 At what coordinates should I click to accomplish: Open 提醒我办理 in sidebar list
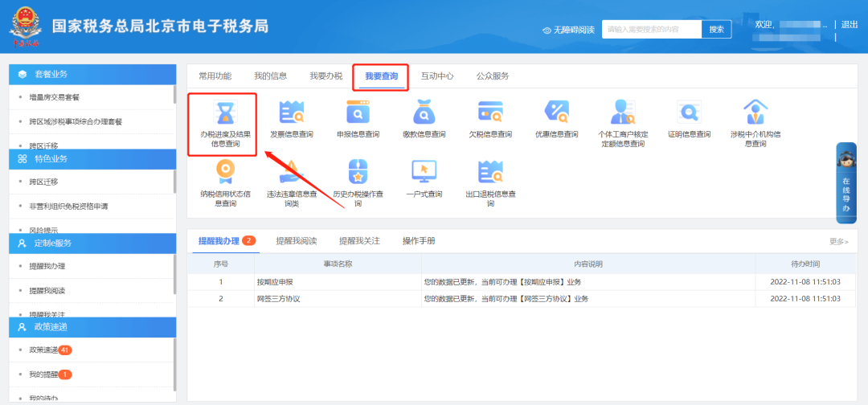(x=47, y=266)
